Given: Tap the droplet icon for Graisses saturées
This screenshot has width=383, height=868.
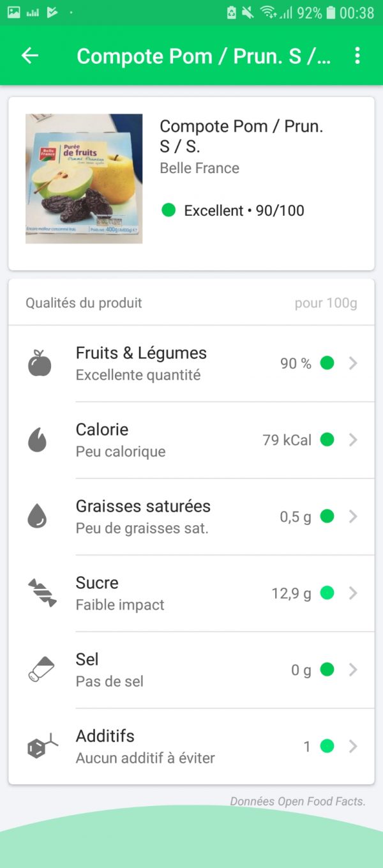Looking at the screenshot, I should click(x=41, y=516).
